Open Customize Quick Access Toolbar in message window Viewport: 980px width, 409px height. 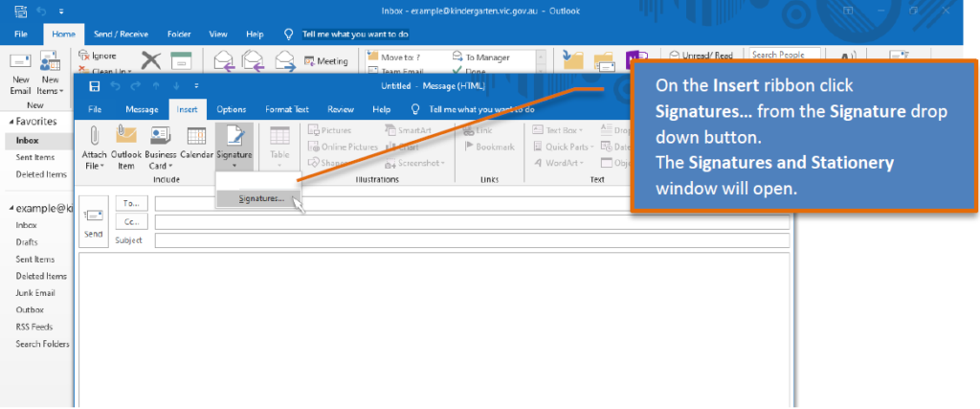tap(197, 85)
